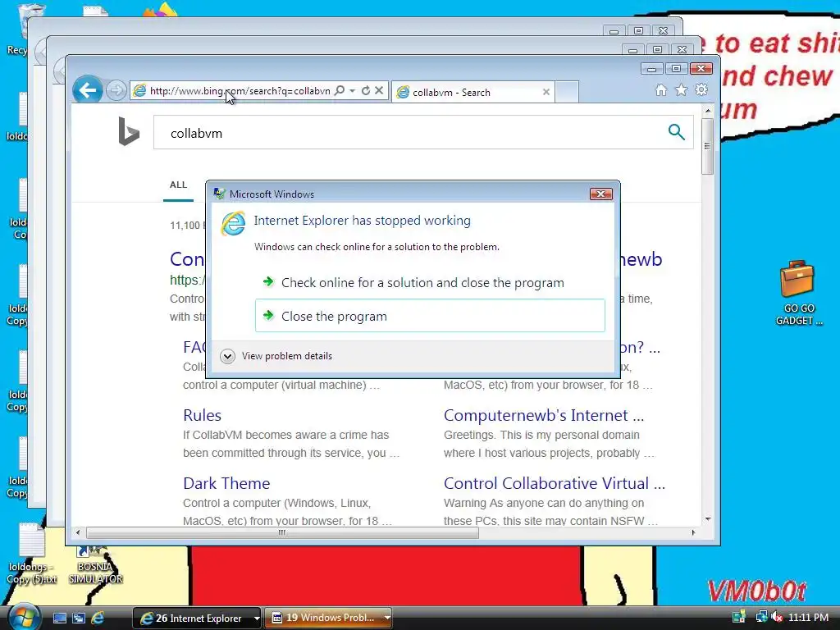Open the Control Collaborative Virtual result link

554,483
